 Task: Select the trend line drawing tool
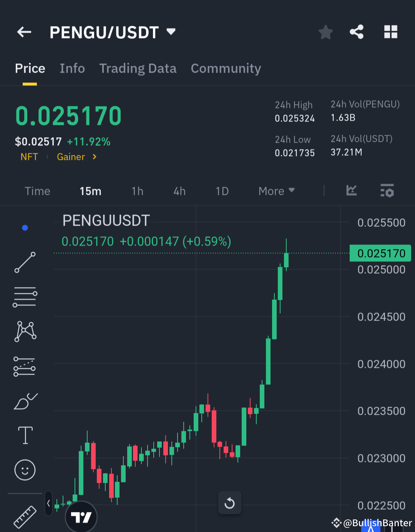click(25, 263)
